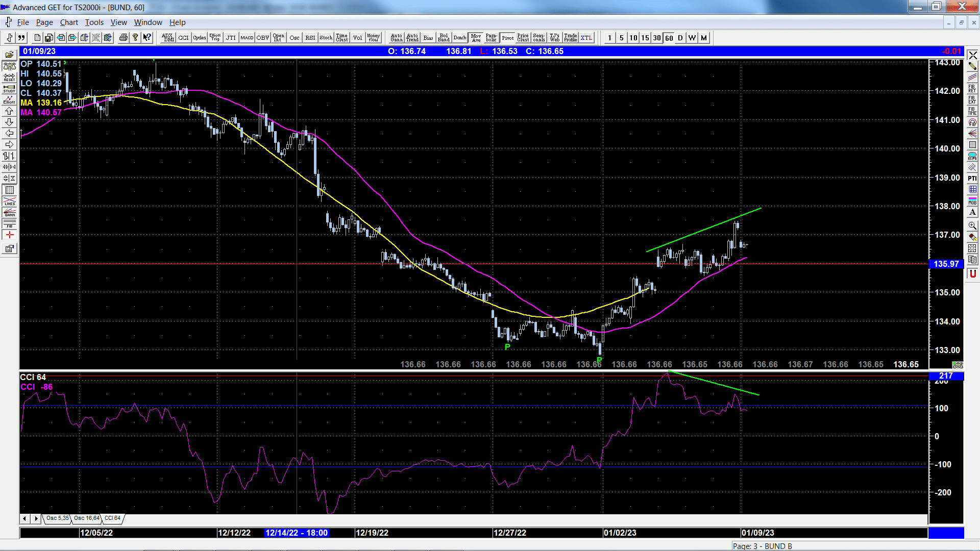Switch to Daily (D) timeframe

tap(680, 38)
